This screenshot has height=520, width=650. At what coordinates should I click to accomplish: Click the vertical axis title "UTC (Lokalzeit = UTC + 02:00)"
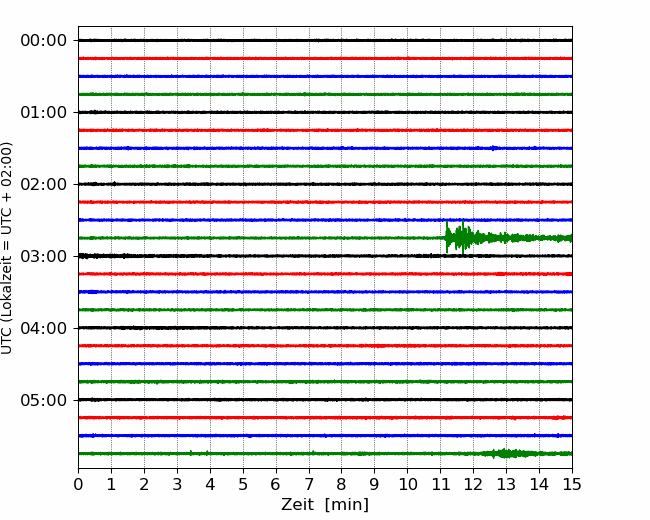pyautogui.click(x=7, y=248)
